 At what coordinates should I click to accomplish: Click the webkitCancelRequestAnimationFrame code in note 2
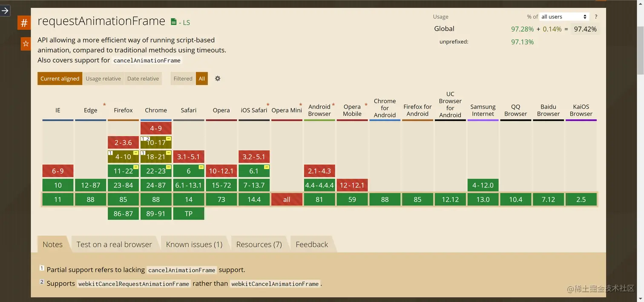point(133,284)
